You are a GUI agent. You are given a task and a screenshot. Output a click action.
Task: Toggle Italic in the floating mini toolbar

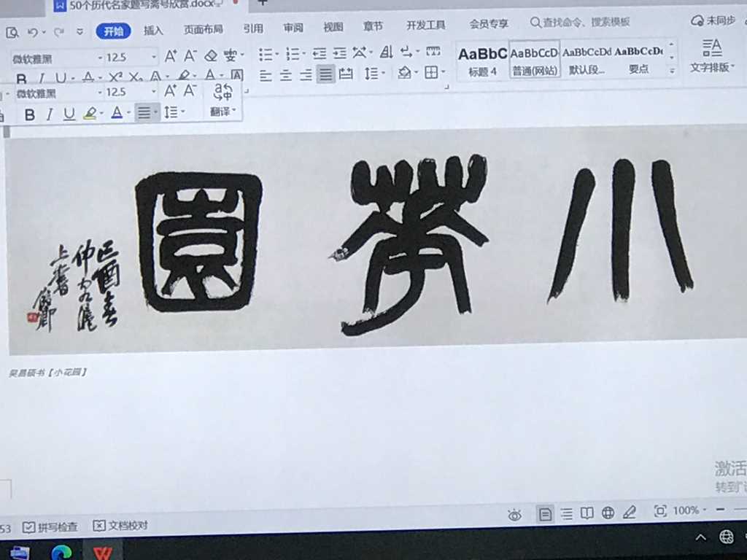point(50,114)
